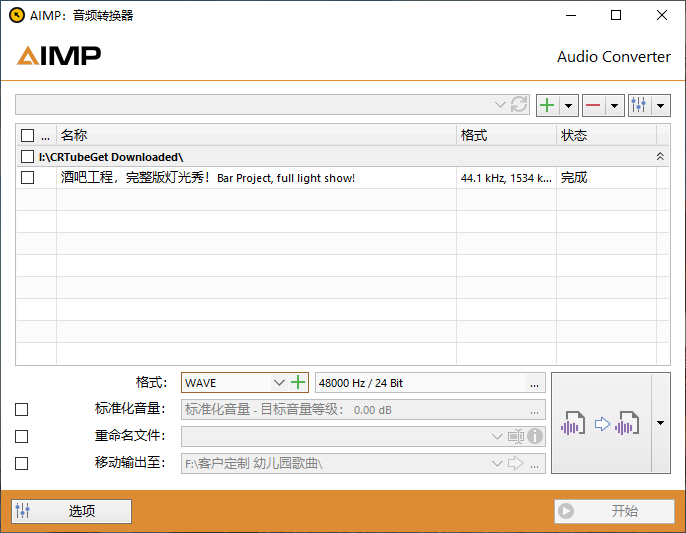Click the AIMP title bar app icon
The height and width of the screenshot is (533, 686).
pos(17,15)
